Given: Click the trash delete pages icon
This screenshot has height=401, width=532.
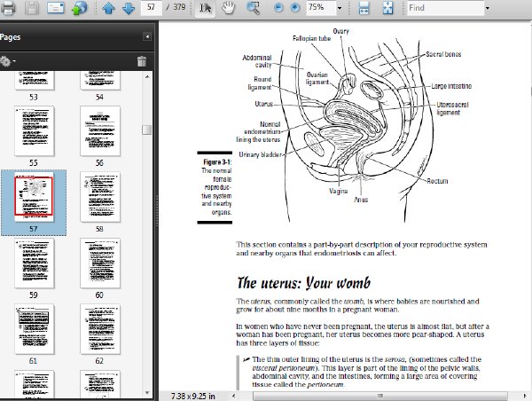Looking at the screenshot, I should (x=142, y=61).
